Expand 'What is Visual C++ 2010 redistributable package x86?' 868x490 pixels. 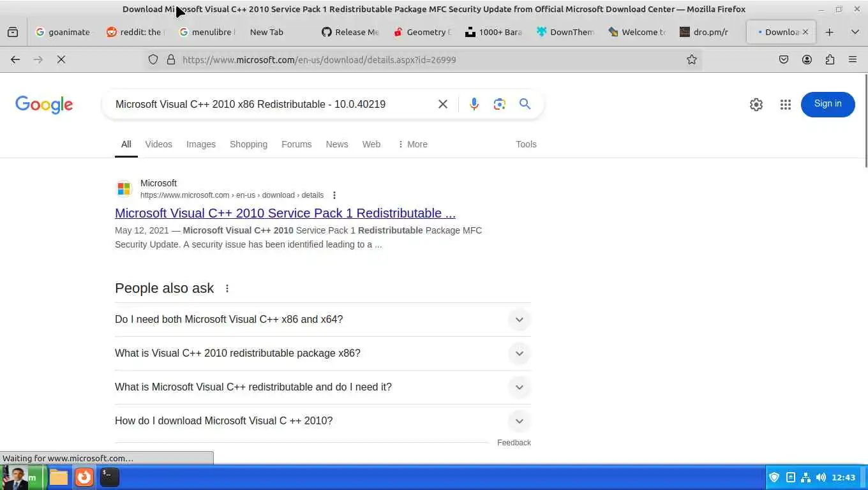click(323, 353)
